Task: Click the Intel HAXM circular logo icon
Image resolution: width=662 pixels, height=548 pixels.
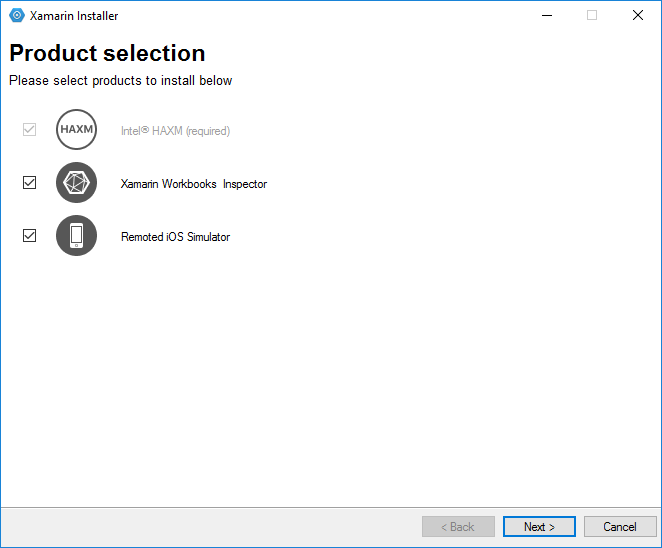Action: (76, 130)
